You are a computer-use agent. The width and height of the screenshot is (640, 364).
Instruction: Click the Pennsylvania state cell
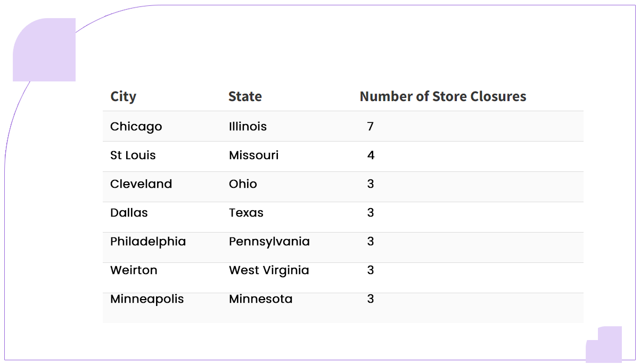click(269, 242)
